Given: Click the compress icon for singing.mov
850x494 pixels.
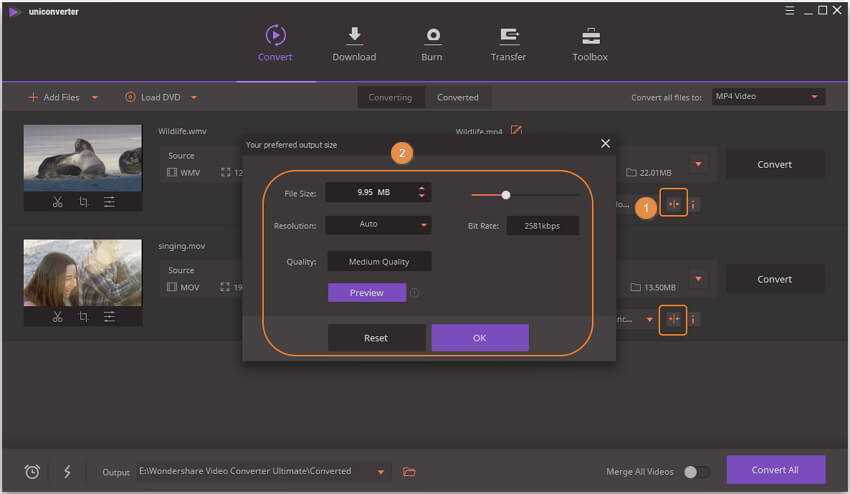Looking at the screenshot, I should [x=673, y=320].
